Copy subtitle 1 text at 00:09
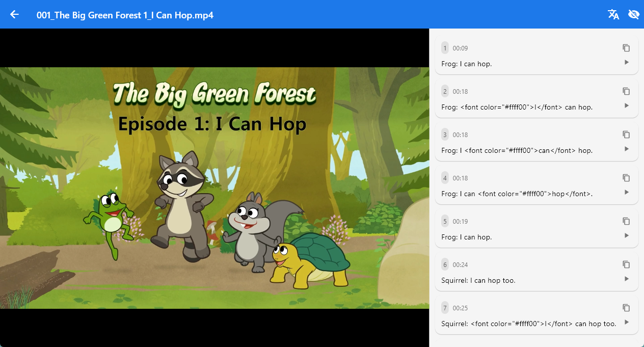The height and width of the screenshot is (347, 644). coord(626,48)
